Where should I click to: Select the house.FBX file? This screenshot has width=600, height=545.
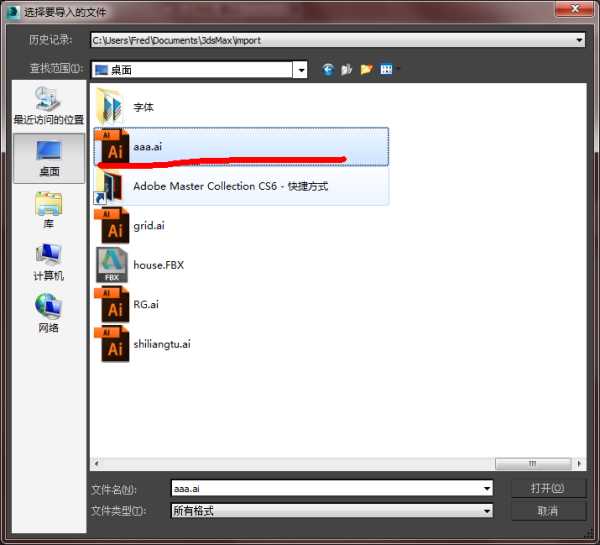click(158, 265)
